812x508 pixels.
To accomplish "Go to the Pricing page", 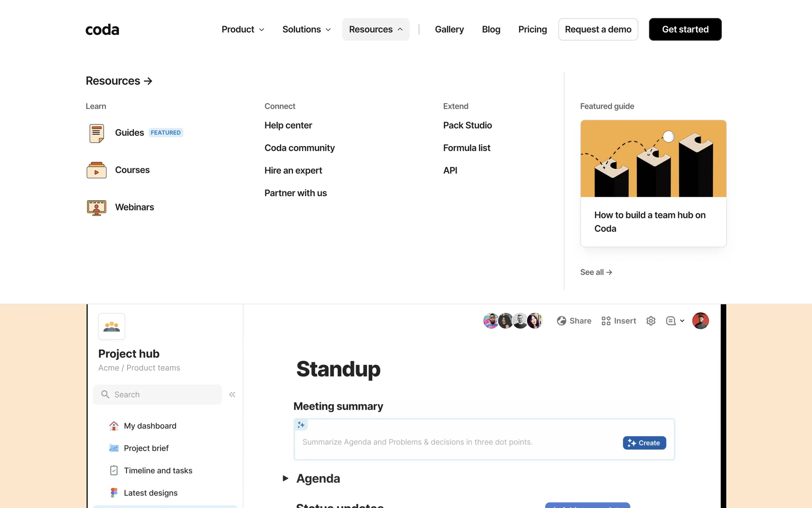I will point(532,30).
